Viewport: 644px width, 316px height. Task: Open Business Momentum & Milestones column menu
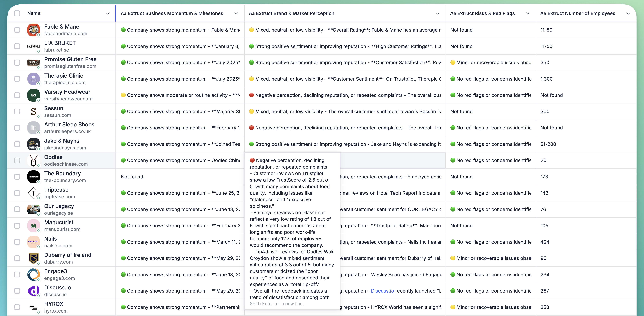[x=236, y=13]
